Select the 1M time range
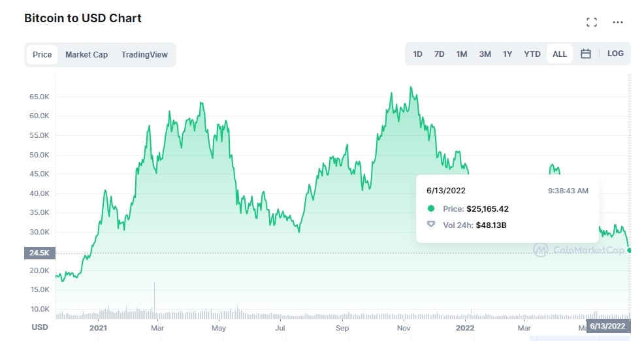The width and height of the screenshot is (644, 341). tap(462, 54)
